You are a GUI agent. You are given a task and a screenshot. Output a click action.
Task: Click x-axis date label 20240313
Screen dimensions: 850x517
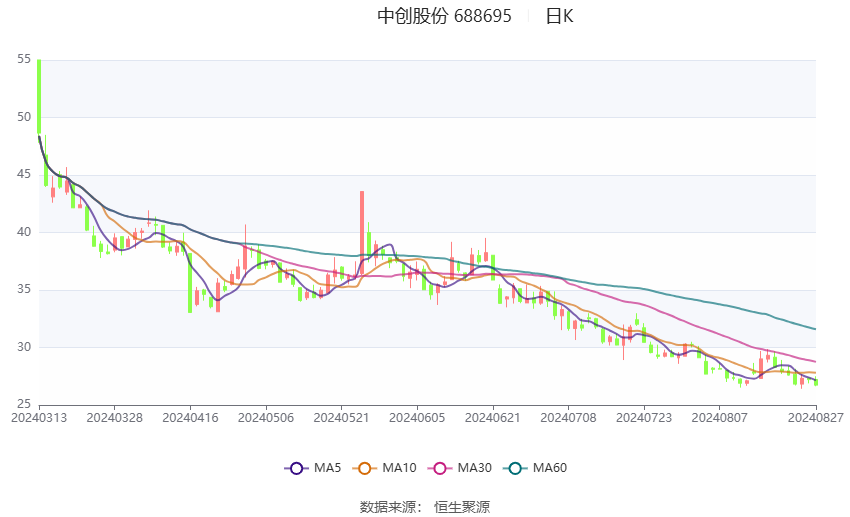point(39,418)
